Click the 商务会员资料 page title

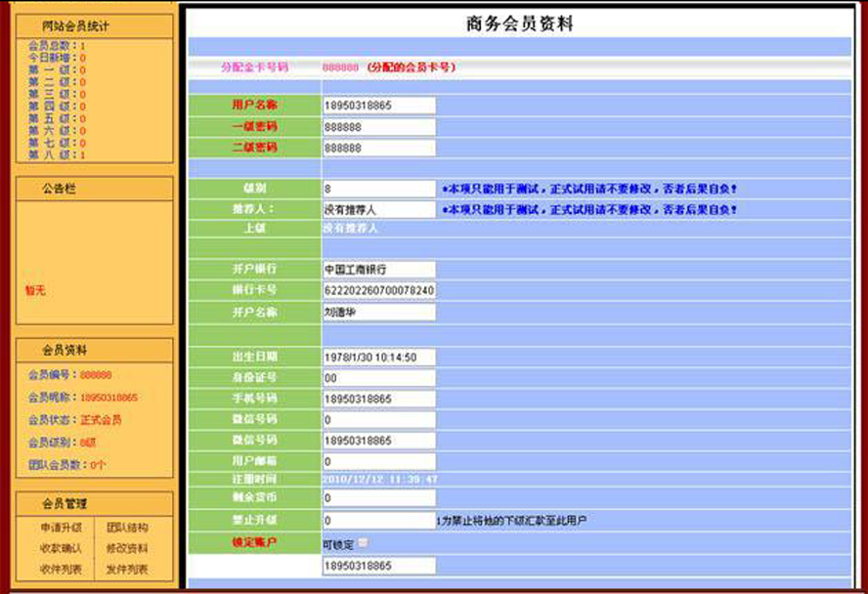[x=519, y=23]
